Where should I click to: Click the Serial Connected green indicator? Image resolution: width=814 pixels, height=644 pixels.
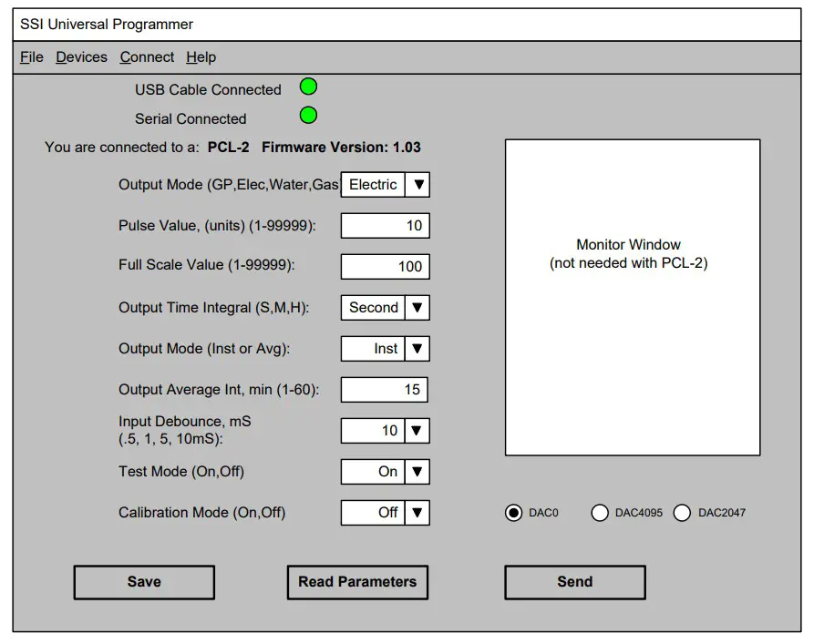tap(308, 116)
